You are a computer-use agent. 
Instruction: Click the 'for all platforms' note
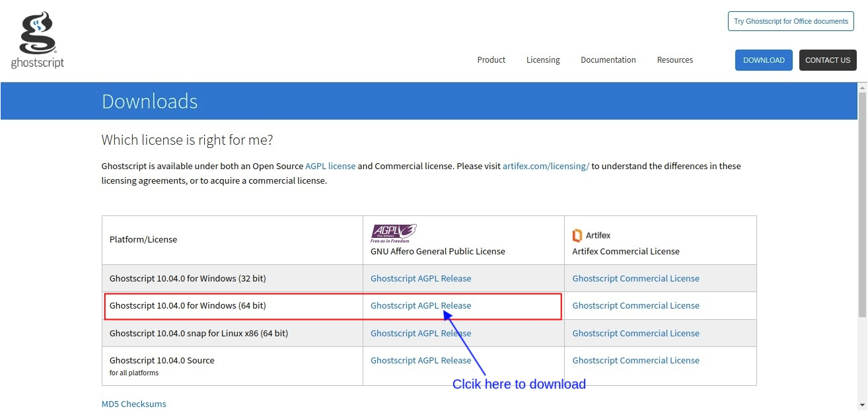pos(134,373)
